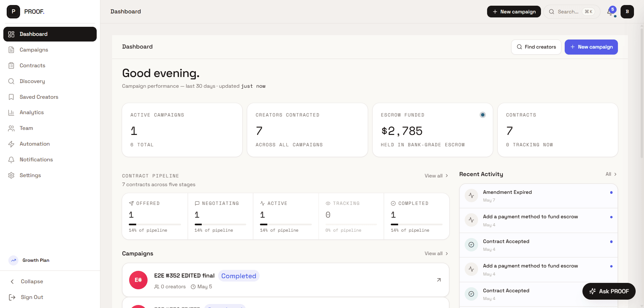Click the Negotiating stage progress bar
This screenshot has width=644, height=308.
(x=220, y=224)
